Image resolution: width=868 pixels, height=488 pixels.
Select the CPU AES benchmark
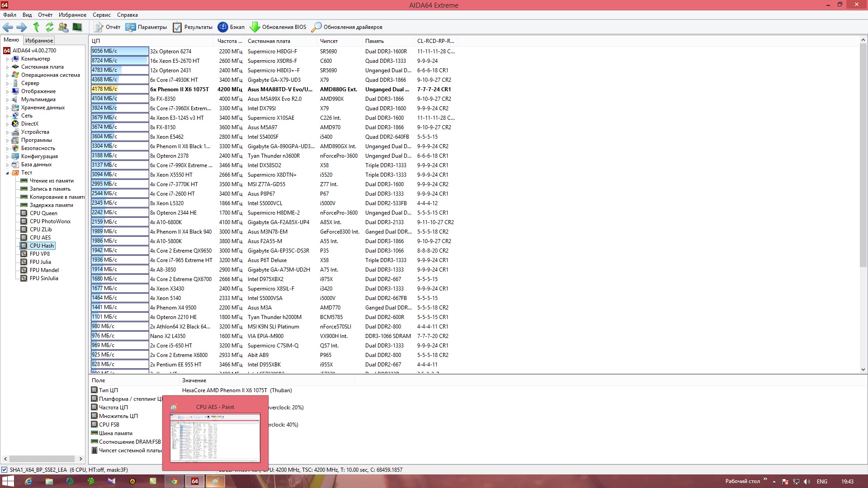click(x=40, y=238)
